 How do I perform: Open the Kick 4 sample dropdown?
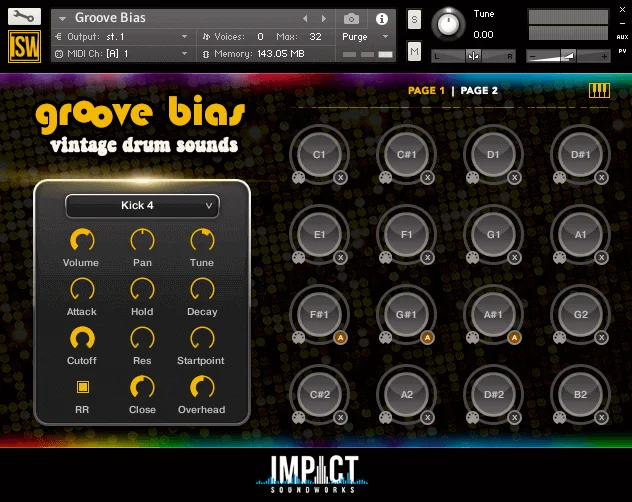(142, 206)
